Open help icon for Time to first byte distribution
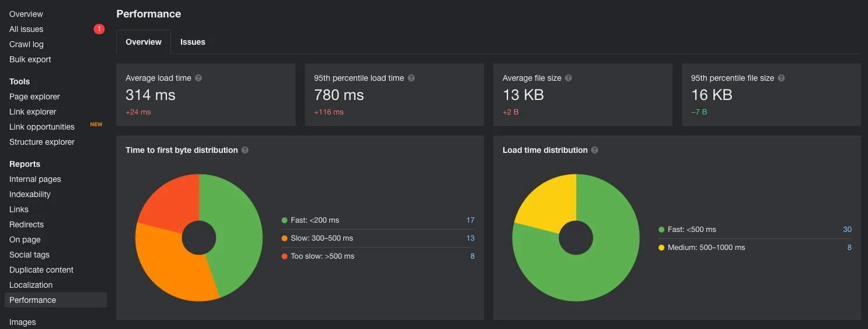This screenshot has width=868, height=329. pyautogui.click(x=245, y=150)
